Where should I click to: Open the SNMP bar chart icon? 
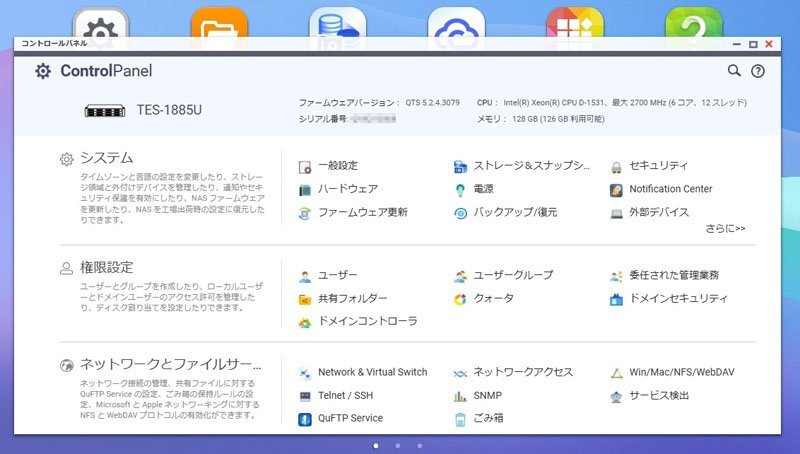[460, 396]
